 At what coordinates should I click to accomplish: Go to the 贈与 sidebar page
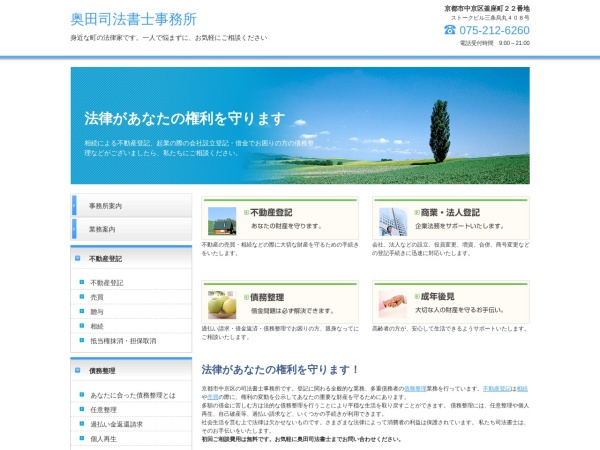click(x=97, y=312)
